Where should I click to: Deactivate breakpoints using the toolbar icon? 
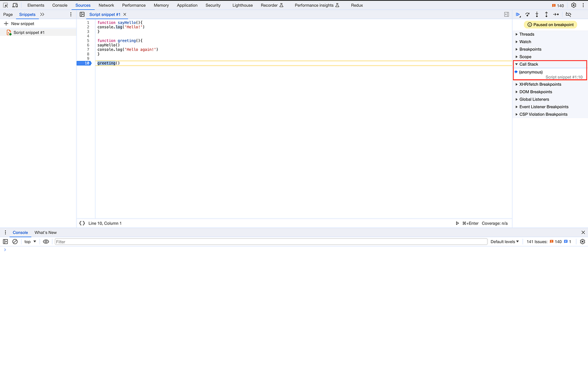click(x=569, y=14)
